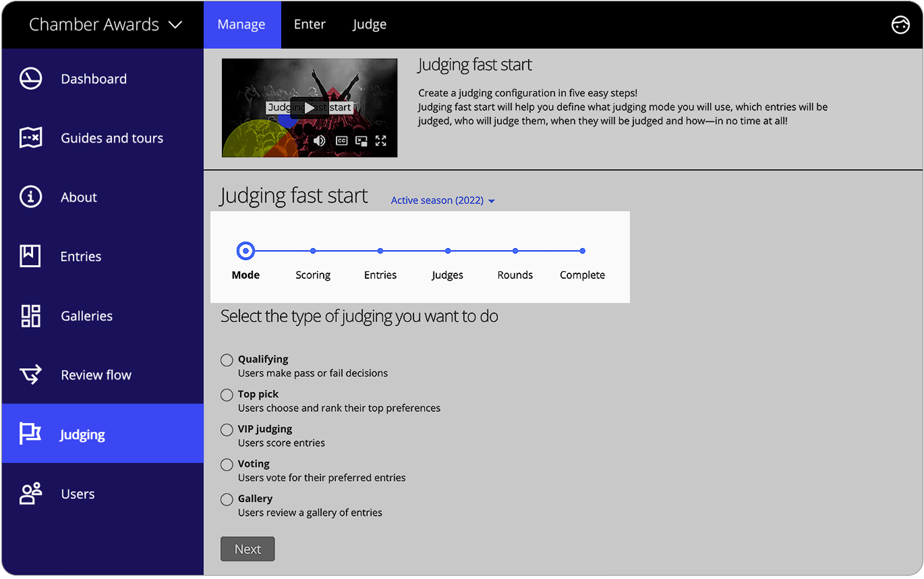Open Galleries using its grid icon
Screen dimensions: 924x579
pyautogui.click(x=30, y=316)
